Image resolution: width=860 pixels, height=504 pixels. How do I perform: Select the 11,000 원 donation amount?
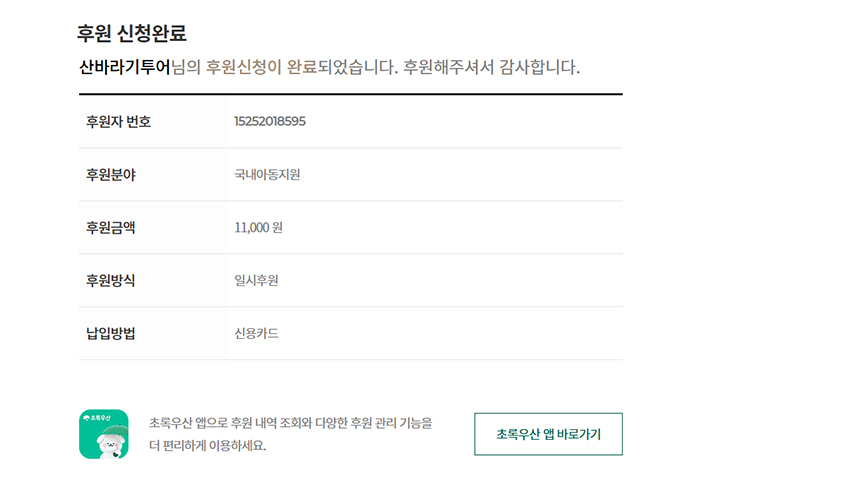259,228
